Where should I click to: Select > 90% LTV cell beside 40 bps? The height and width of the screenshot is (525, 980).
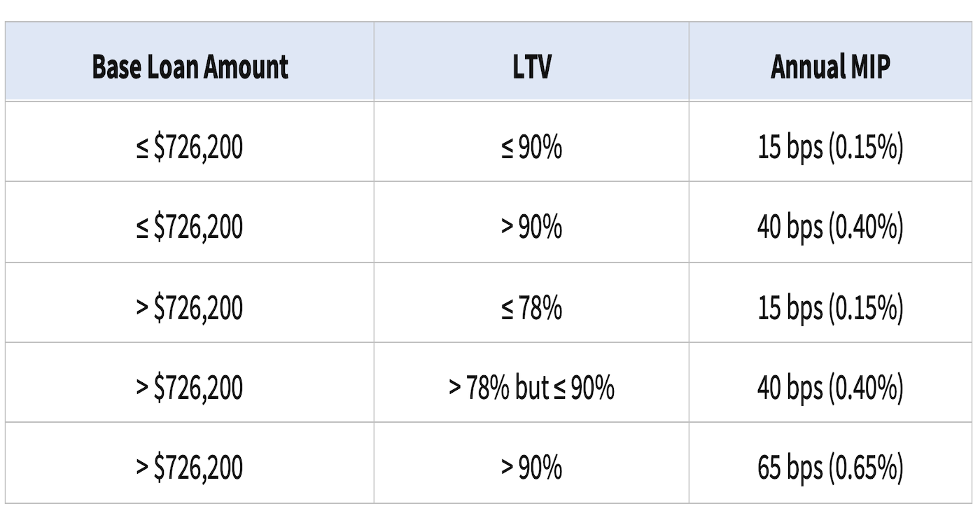pyautogui.click(x=531, y=227)
